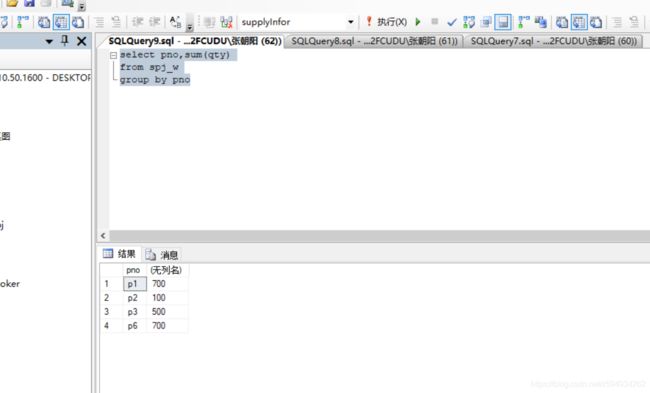
Task: Switch to the SQLQuery7.sql tab
Action: (553, 41)
